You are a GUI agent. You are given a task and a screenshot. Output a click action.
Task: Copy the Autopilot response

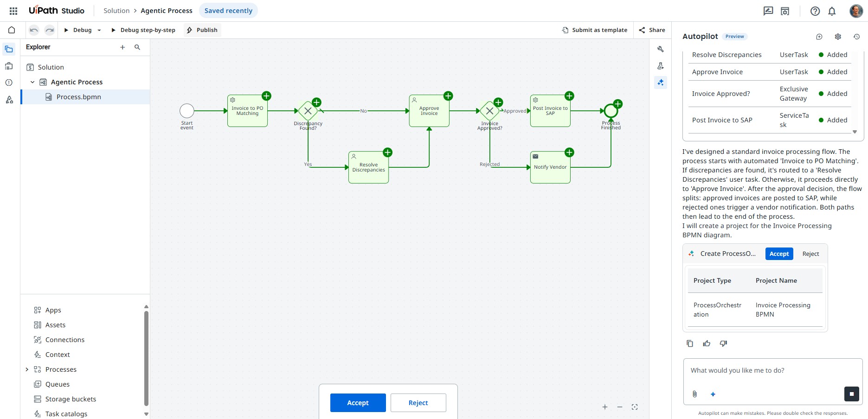(690, 343)
